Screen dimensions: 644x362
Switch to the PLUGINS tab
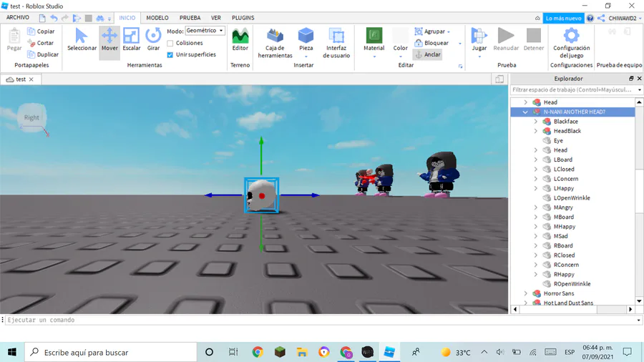point(243,18)
